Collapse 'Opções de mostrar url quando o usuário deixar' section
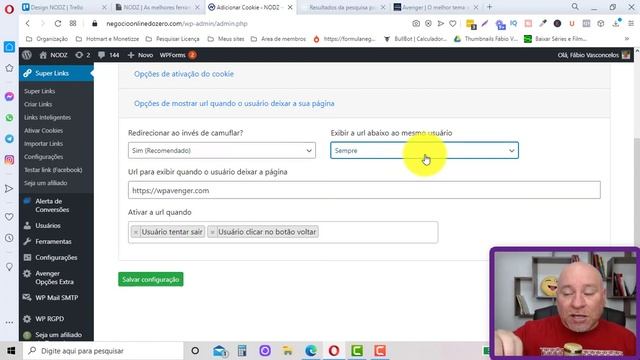Viewport: 640px width, 360px height. coord(234,103)
